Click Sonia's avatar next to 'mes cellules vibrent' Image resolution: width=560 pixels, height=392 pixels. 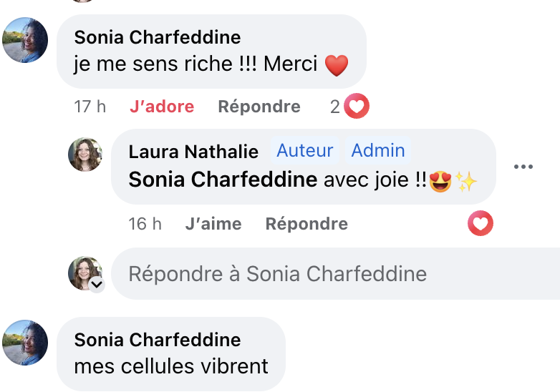(26, 343)
